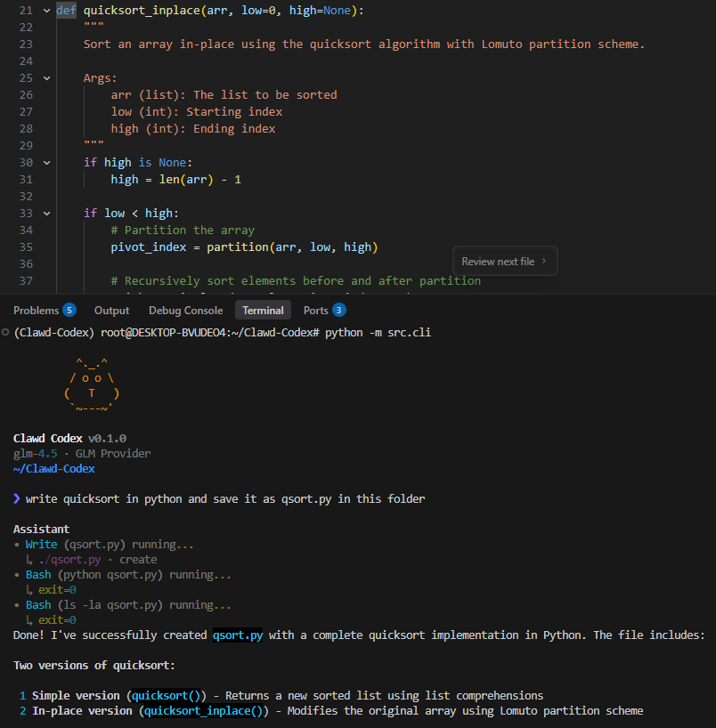Collapse the 'if high is None' block
The height and width of the screenshot is (728, 716).
[x=46, y=162]
